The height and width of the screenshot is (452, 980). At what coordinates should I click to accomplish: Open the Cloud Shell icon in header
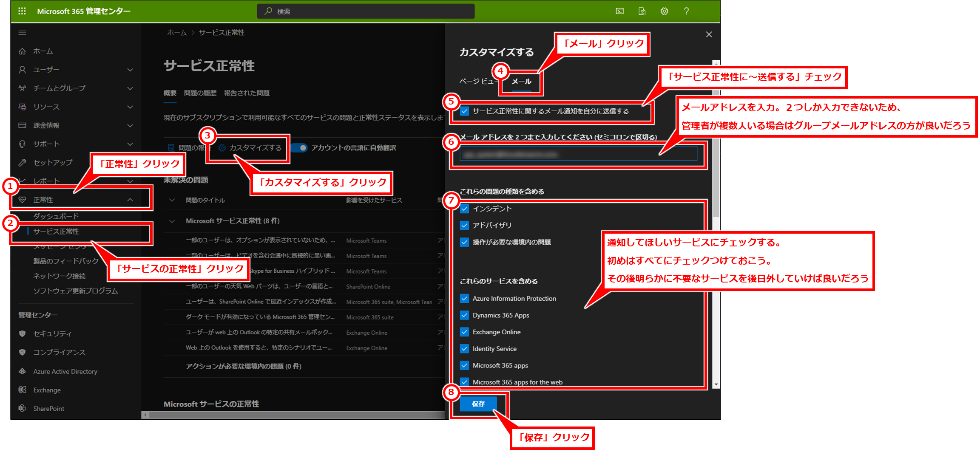620,11
